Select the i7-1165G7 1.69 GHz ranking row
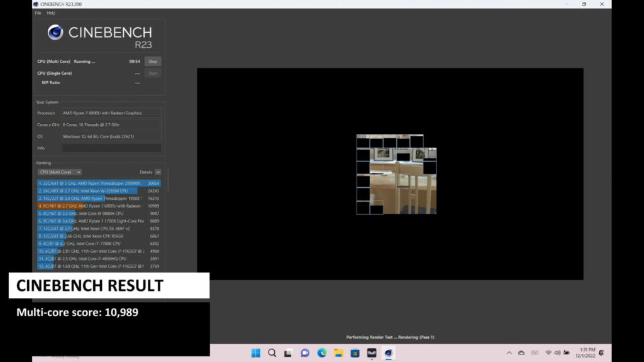644x362 pixels. coord(99,266)
